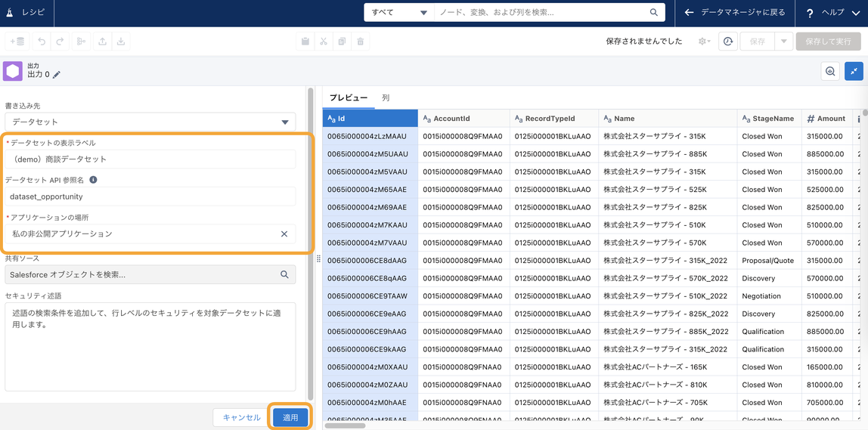Click the cut scissors icon
Image resolution: width=868 pixels, height=430 pixels.
coord(324,42)
